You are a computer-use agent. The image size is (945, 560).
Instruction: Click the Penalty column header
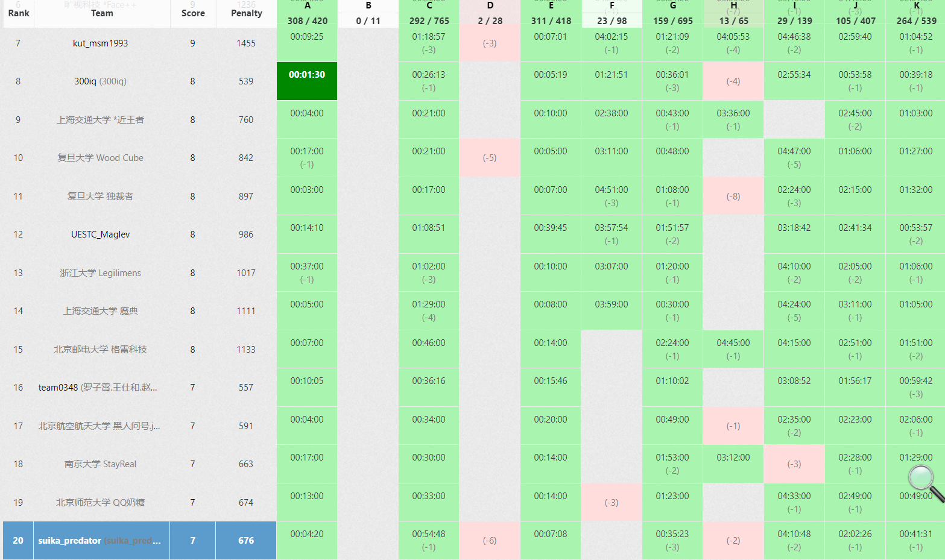(247, 13)
